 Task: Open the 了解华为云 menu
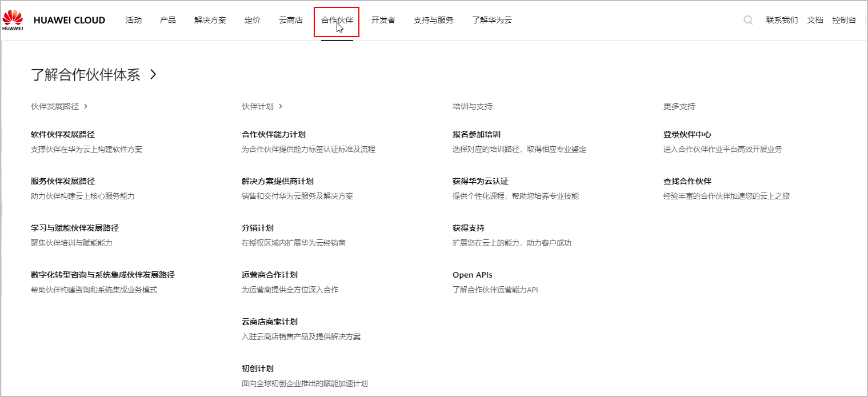tap(492, 20)
